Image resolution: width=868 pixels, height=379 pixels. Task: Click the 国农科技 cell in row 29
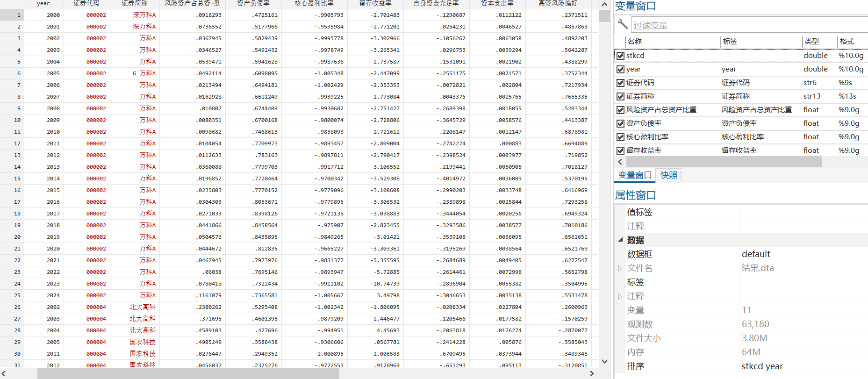135,342
